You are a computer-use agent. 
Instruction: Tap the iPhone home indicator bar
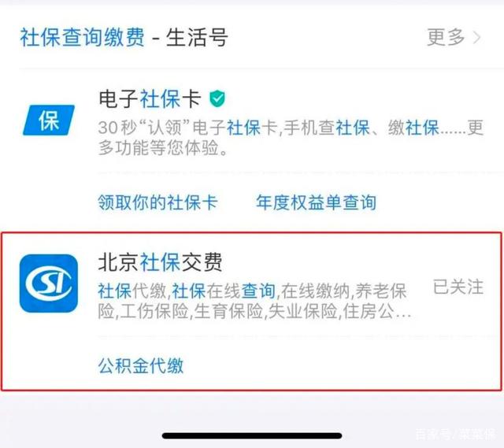(252, 435)
